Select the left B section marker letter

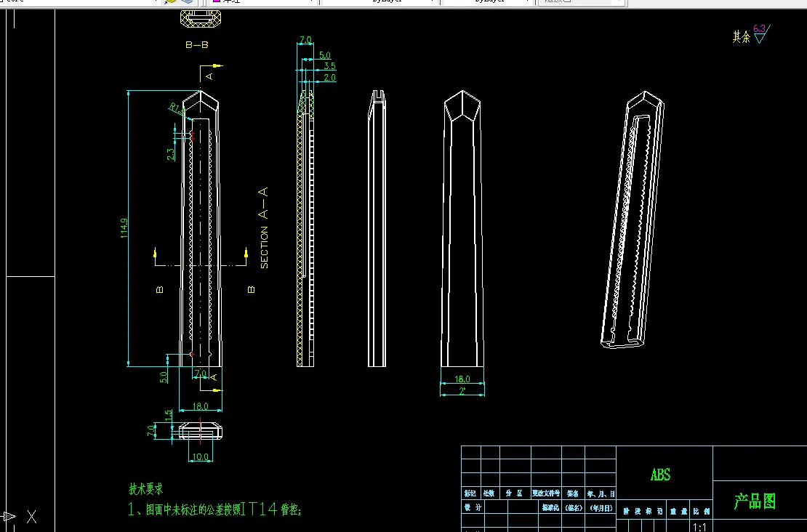[x=159, y=290]
